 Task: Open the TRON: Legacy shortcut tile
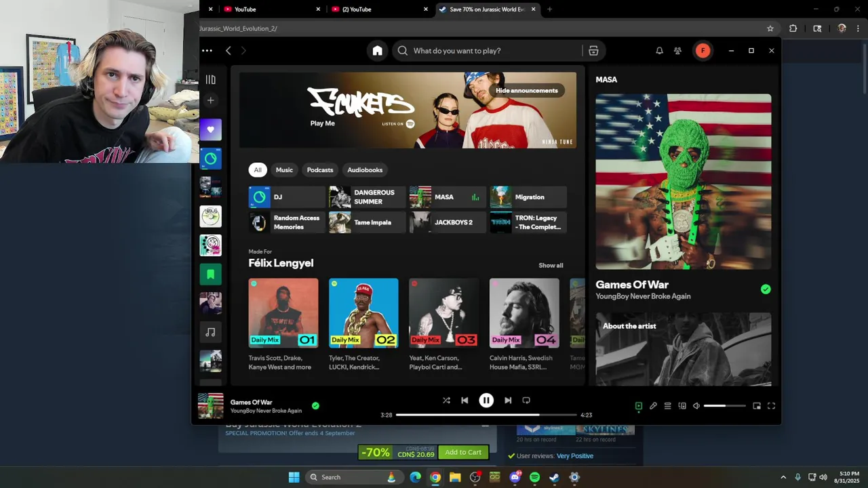point(528,222)
